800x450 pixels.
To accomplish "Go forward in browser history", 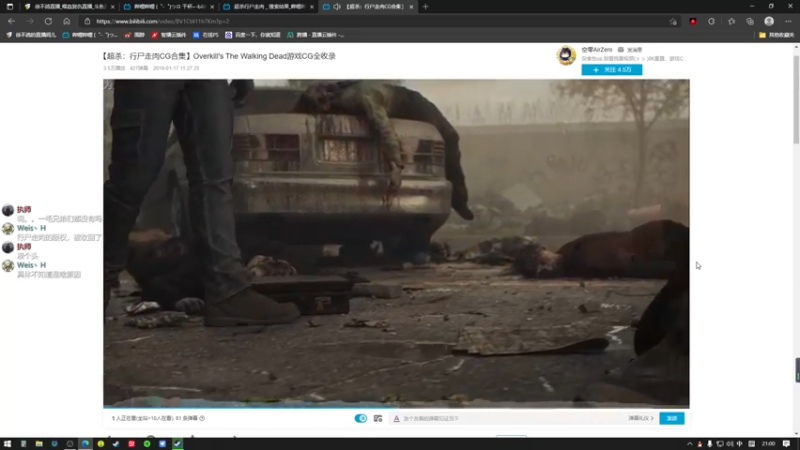I will click(x=30, y=21).
